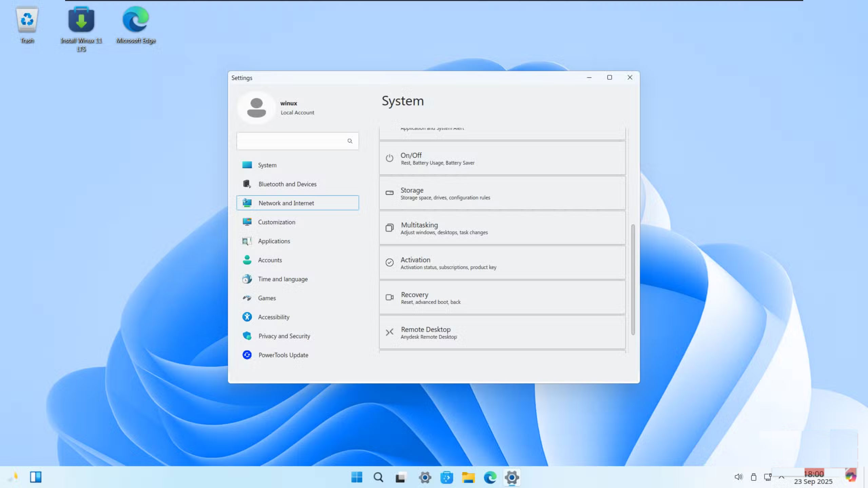The width and height of the screenshot is (868, 488).
Task: Select Network and Internet in sidebar
Action: 286,203
